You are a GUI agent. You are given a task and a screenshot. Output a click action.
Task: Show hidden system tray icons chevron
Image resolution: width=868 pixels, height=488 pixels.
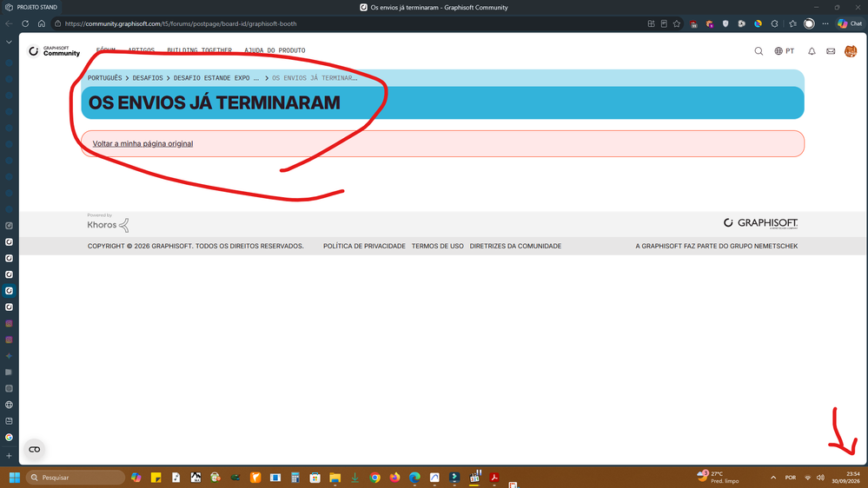point(773,478)
